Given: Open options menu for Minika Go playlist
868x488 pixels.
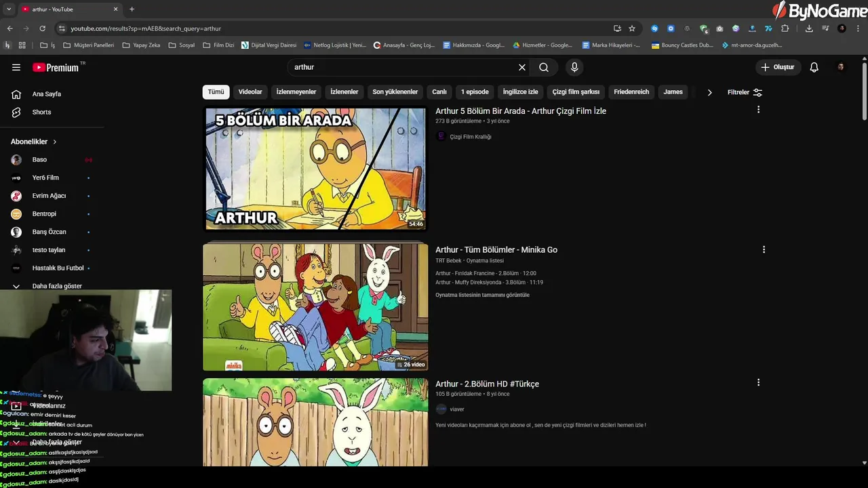Looking at the screenshot, I should coord(764,249).
